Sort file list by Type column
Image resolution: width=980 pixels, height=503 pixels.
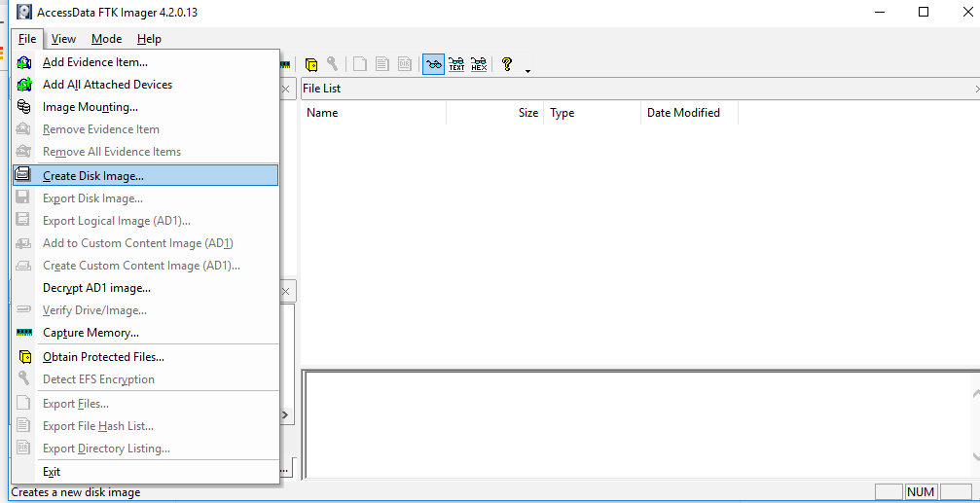click(x=592, y=113)
